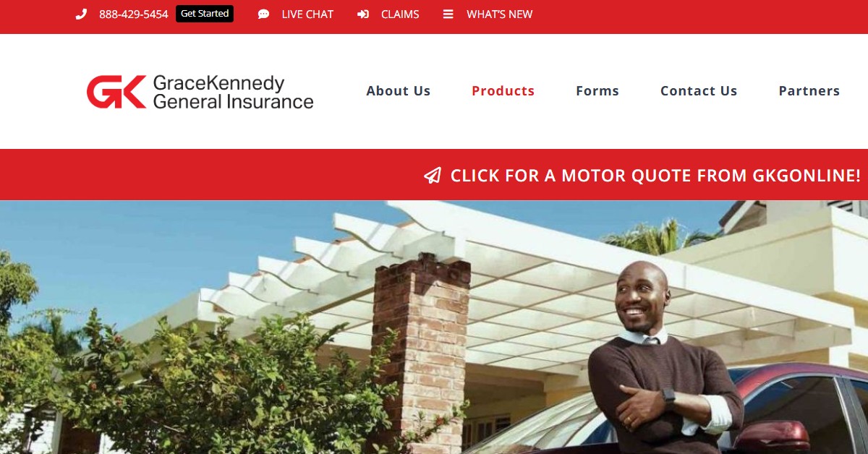Click GraceKennedy General Insurance logo text

[233, 92]
